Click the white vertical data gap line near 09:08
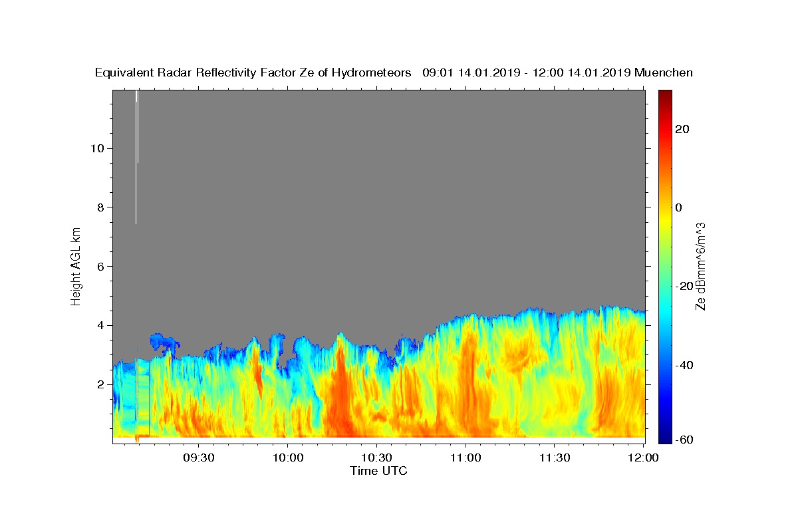798x532 pixels. (x=136, y=157)
